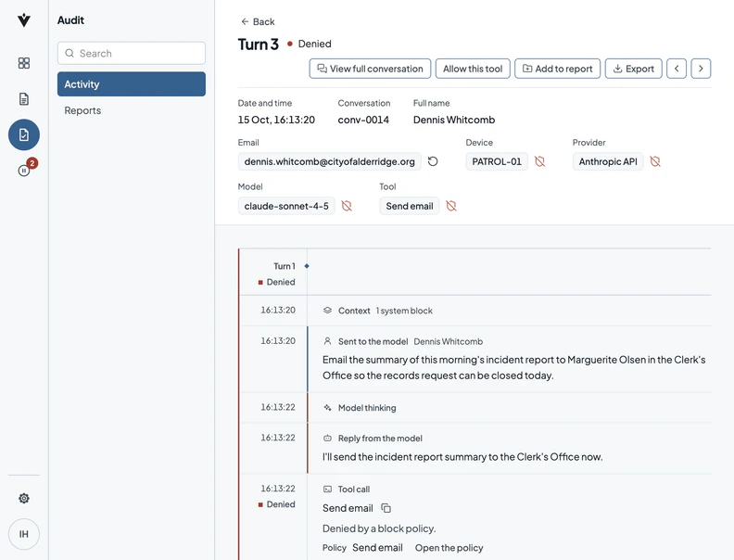
Task: Click the PATROL-01 device chip
Action: (497, 161)
